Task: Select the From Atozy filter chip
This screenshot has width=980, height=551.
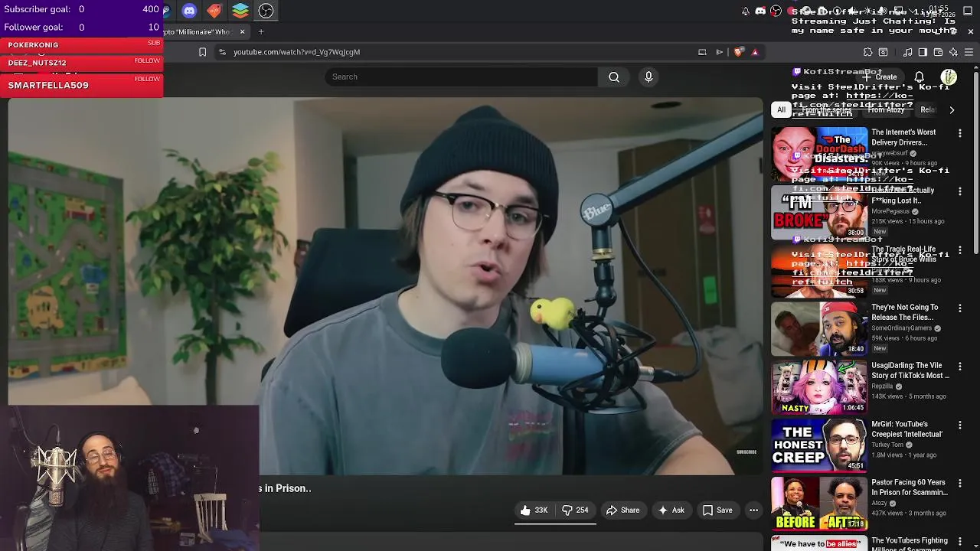Action: 886,109
